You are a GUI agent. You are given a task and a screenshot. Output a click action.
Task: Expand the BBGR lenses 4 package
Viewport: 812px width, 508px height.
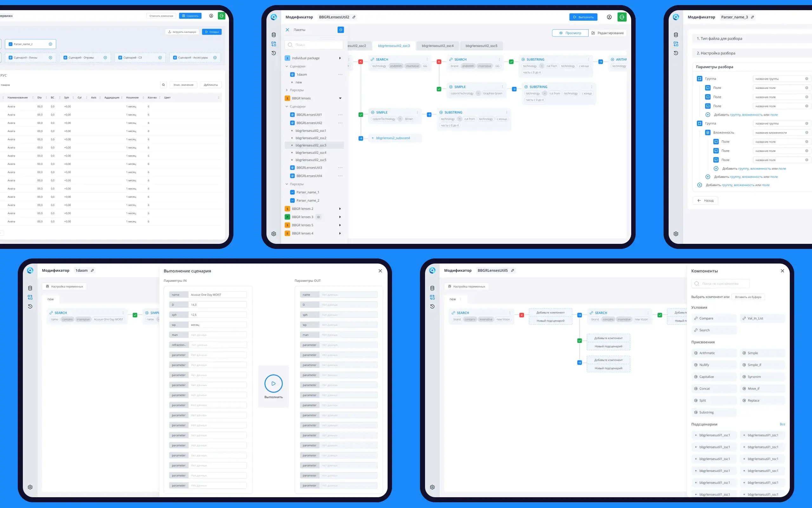340,233
